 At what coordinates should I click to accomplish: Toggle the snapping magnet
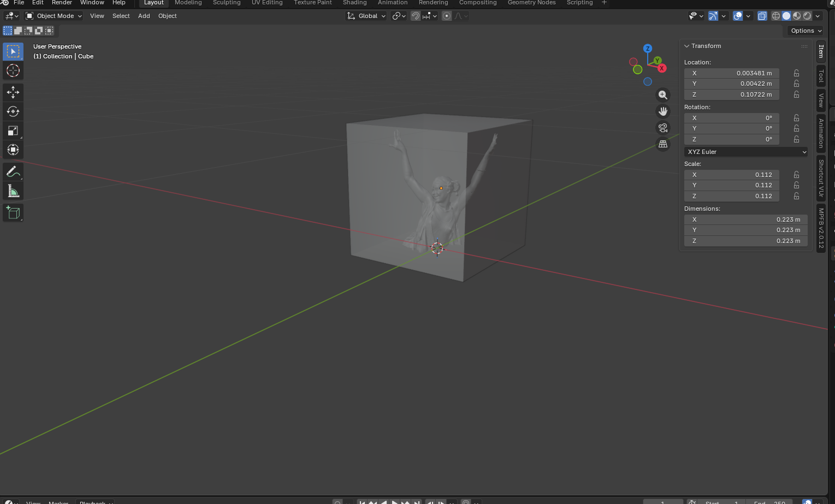[416, 16]
